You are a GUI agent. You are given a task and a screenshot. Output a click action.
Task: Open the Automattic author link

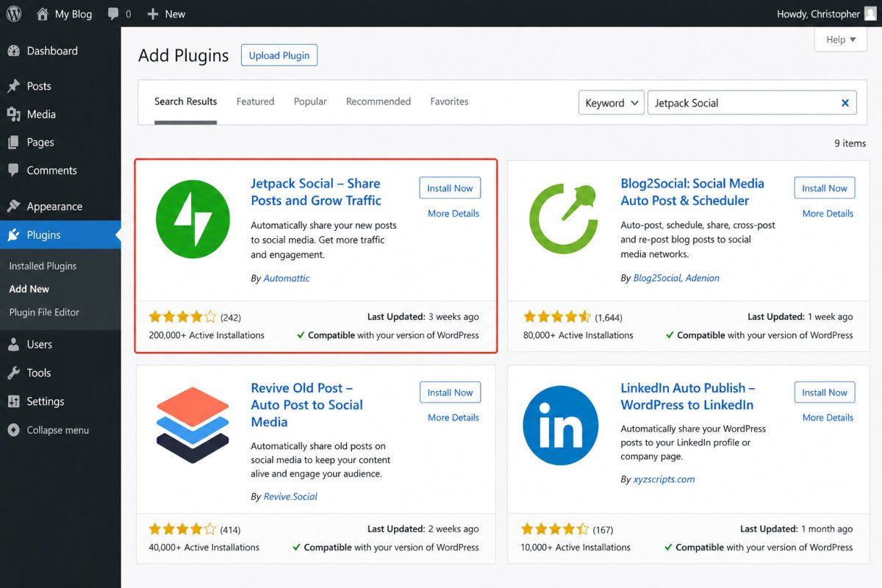pos(287,279)
